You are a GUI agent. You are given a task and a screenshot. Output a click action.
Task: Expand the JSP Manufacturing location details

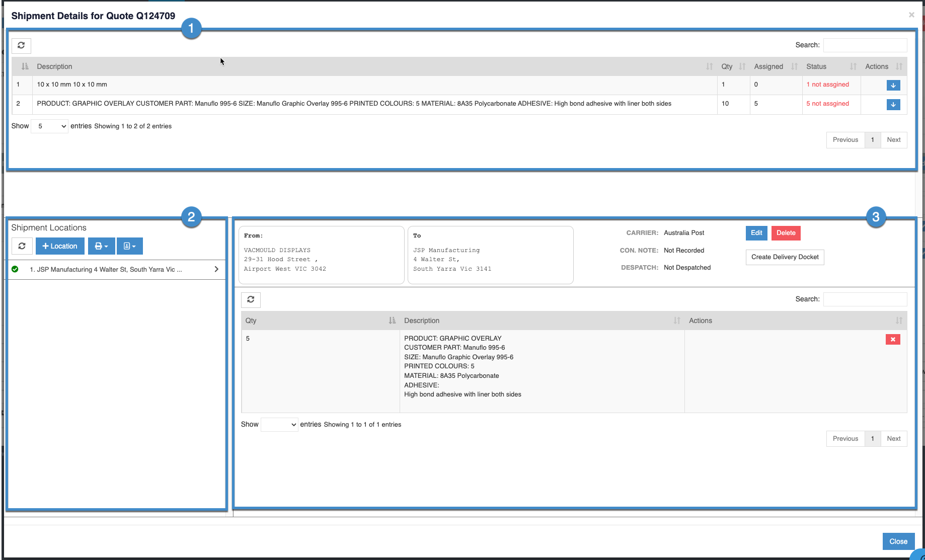click(216, 269)
